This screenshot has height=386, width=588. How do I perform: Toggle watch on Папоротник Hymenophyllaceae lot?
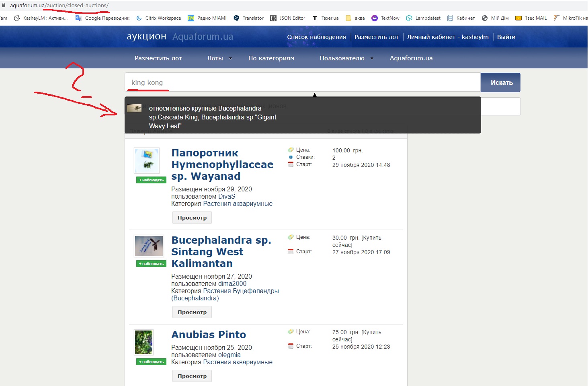pyautogui.click(x=151, y=180)
